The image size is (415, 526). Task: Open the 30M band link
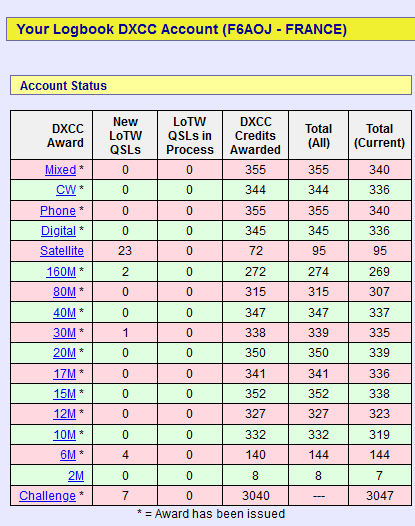click(64, 333)
